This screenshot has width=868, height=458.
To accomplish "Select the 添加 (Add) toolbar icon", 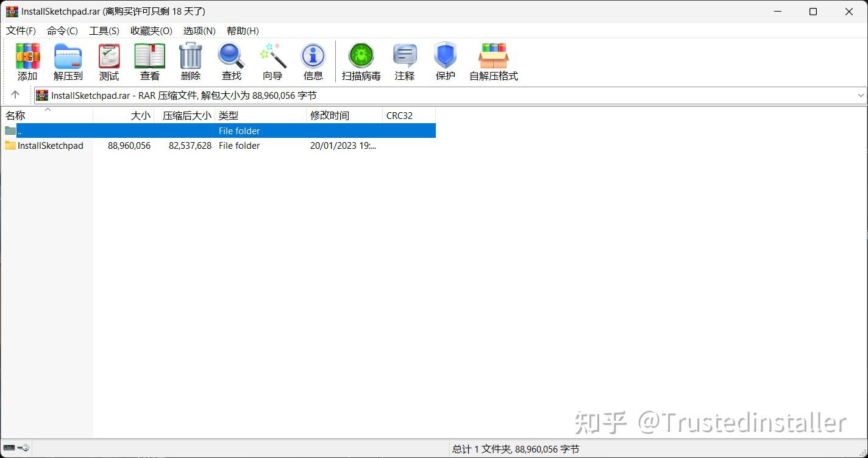I will [x=27, y=61].
